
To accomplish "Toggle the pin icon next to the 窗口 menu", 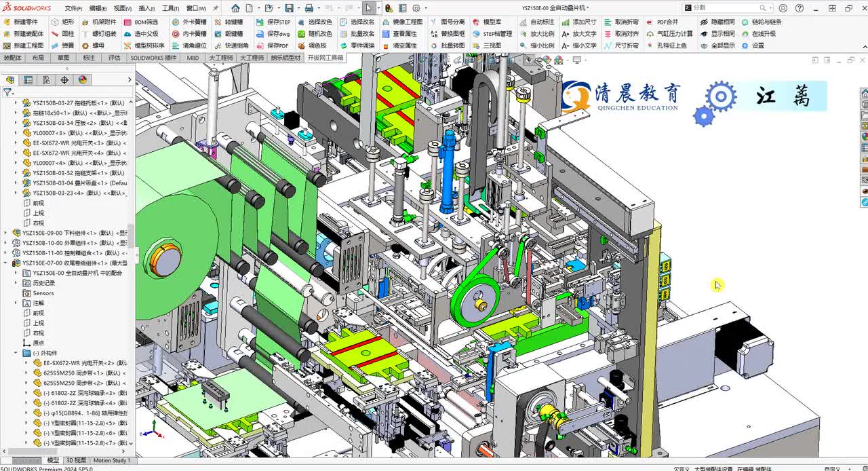I will click(x=214, y=8).
